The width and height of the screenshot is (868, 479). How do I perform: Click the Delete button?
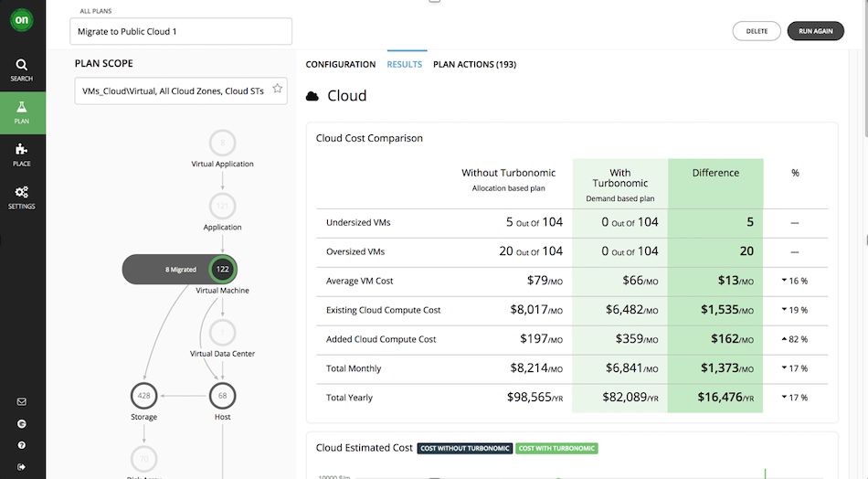(757, 31)
